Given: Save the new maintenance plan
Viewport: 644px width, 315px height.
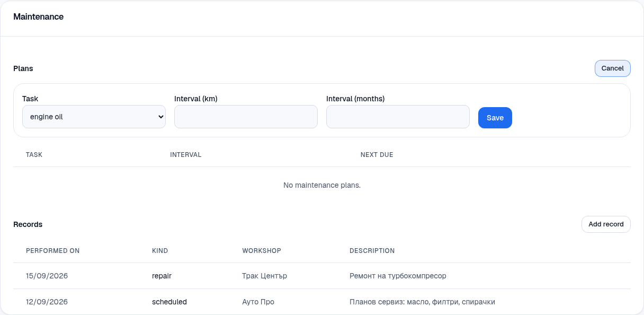Looking at the screenshot, I should (495, 118).
